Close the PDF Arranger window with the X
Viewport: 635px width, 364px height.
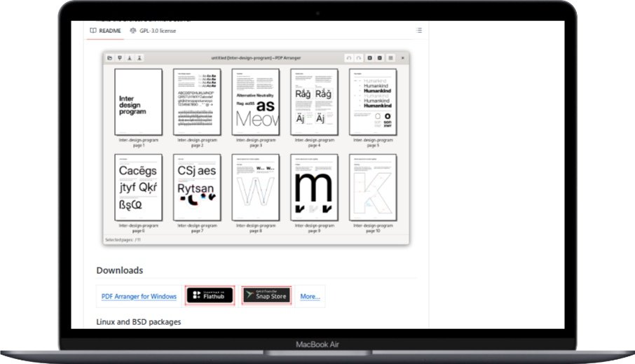402,58
